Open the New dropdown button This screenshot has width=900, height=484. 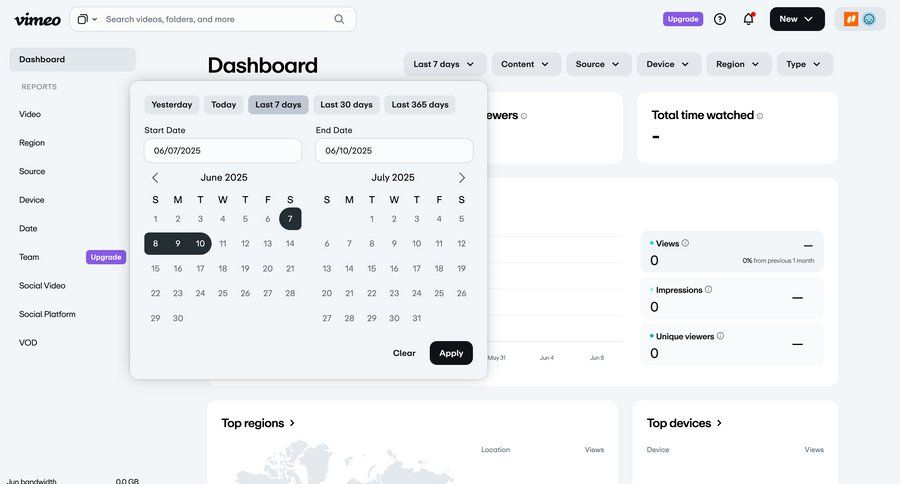(x=797, y=19)
